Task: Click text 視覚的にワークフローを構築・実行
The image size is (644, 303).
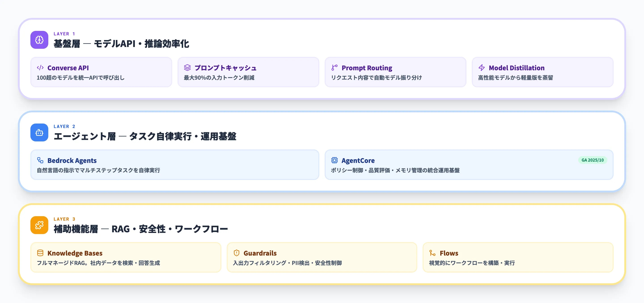Action: pos(472,263)
